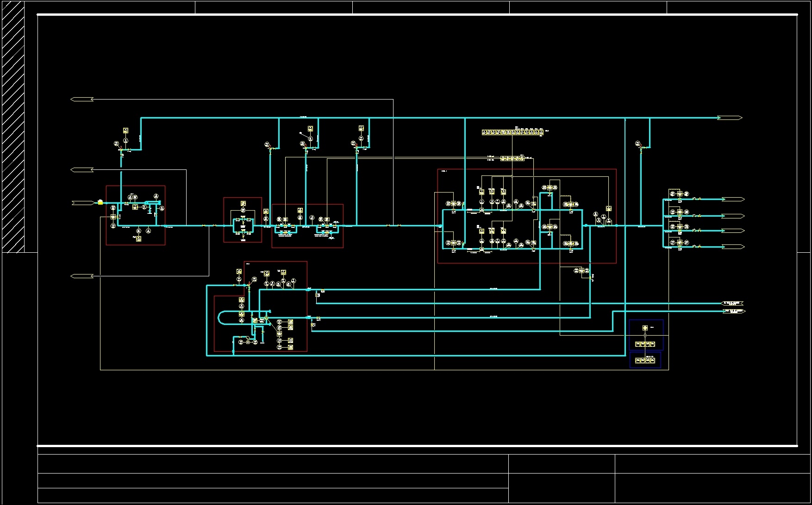Select the third of four right outlet arrows
Viewport: 812px width, 505px height.
733,231
